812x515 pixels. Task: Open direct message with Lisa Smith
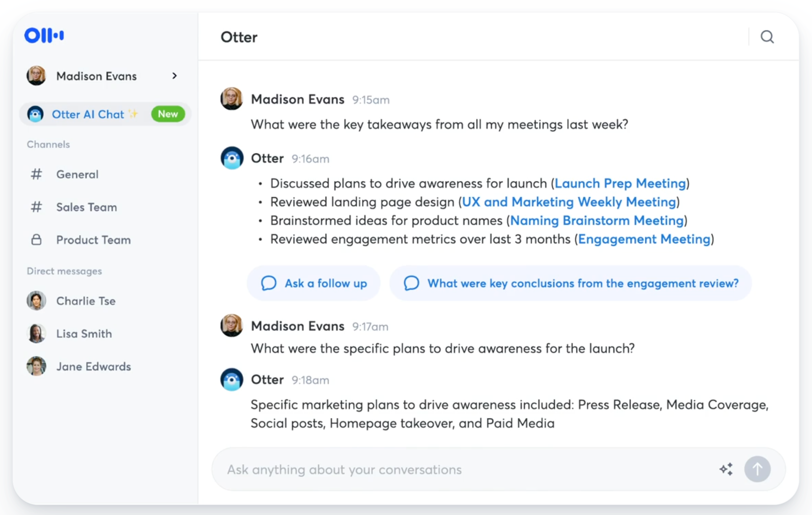tap(84, 334)
